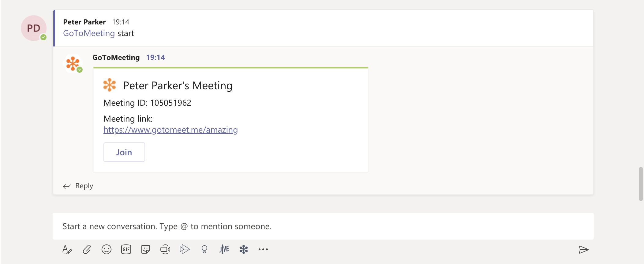This screenshot has height=264, width=644.
Task: Click the Meet now video icon
Action: coord(165,250)
